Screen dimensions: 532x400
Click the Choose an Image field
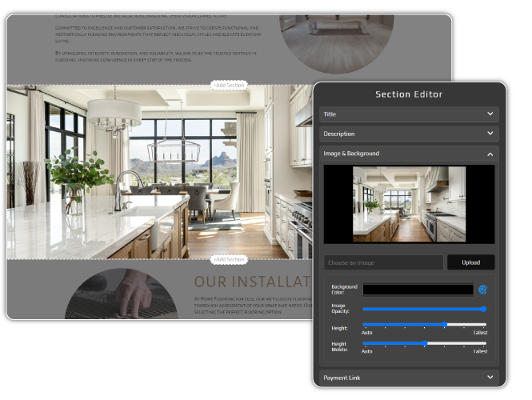click(383, 262)
